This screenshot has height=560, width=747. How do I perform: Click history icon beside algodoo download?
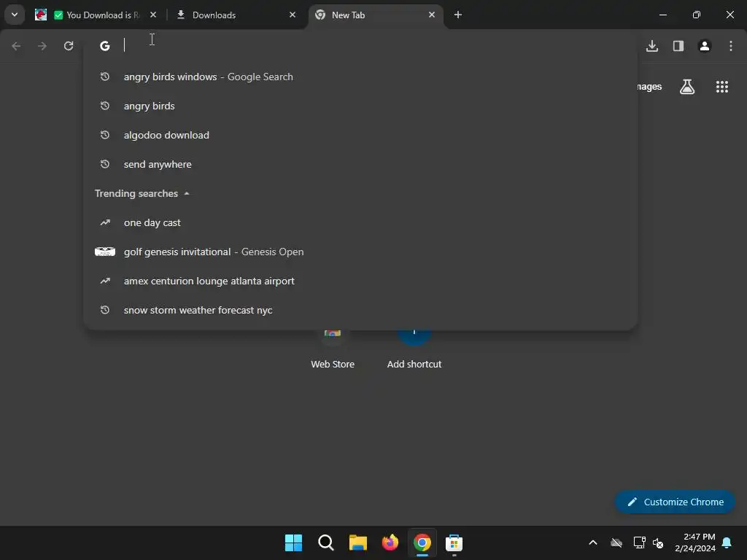(105, 135)
